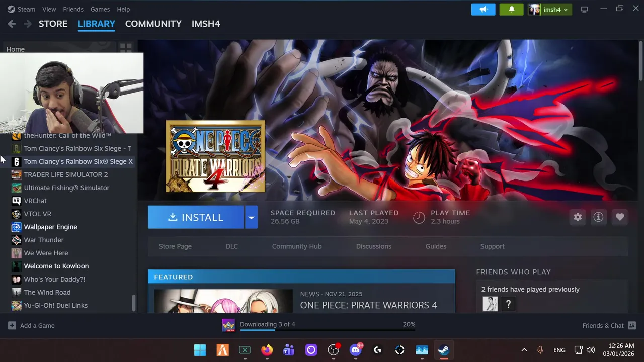The height and width of the screenshot is (362, 644).
Task: Open the Friends menu
Action: pyautogui.click(x=73, y=9)
